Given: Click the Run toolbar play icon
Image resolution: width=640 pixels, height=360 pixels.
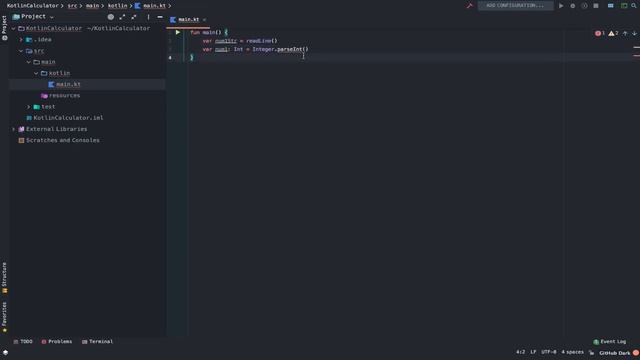Looking at the screenshot, I should click(x=561, y=6).
